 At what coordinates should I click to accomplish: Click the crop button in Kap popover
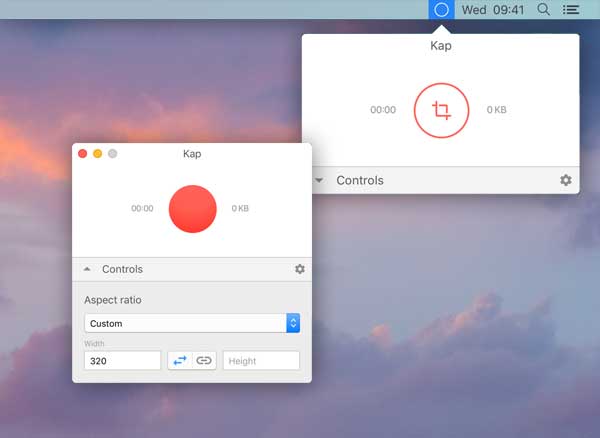pyautogui.click(x=441, y=110)
